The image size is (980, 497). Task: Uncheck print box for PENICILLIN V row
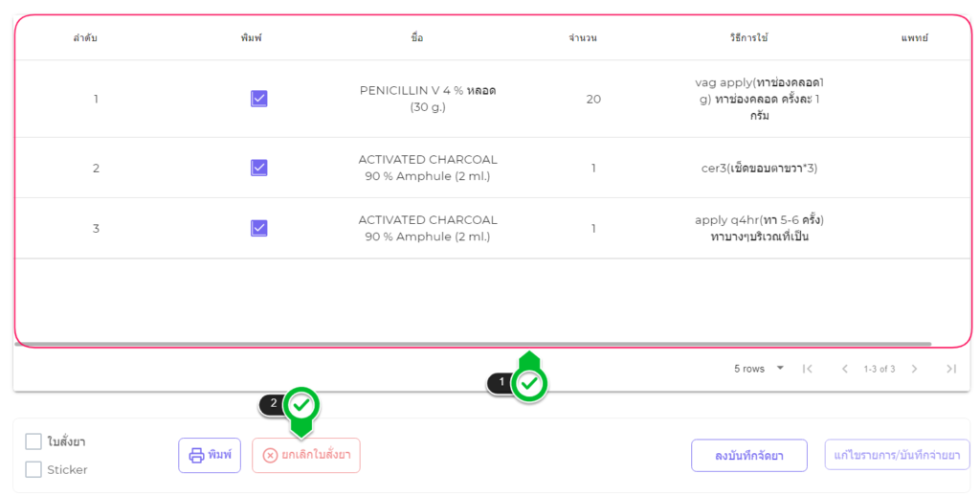click(258, 99)
